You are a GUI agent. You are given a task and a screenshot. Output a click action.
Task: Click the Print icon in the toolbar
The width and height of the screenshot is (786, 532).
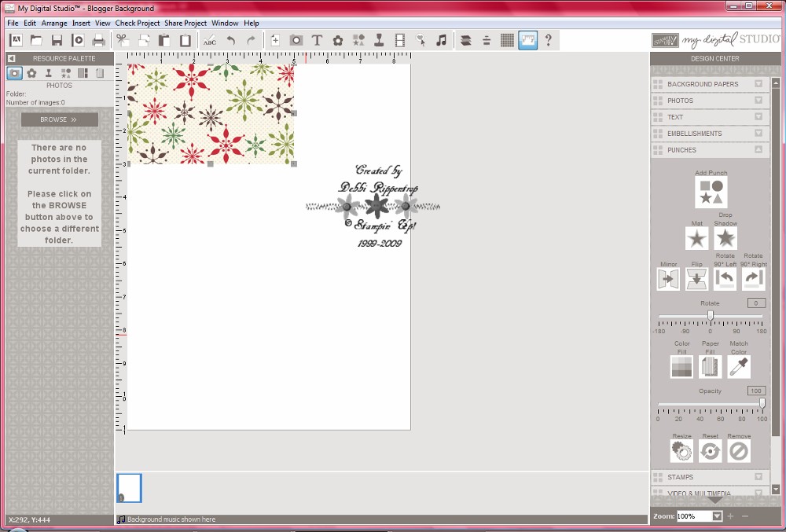pyautogui.click(x=98, y=41)
